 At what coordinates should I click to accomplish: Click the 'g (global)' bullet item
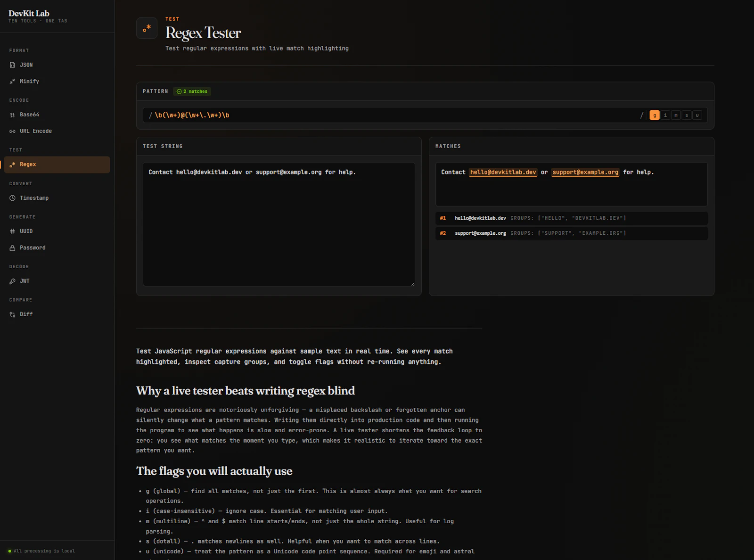point(313,496)
